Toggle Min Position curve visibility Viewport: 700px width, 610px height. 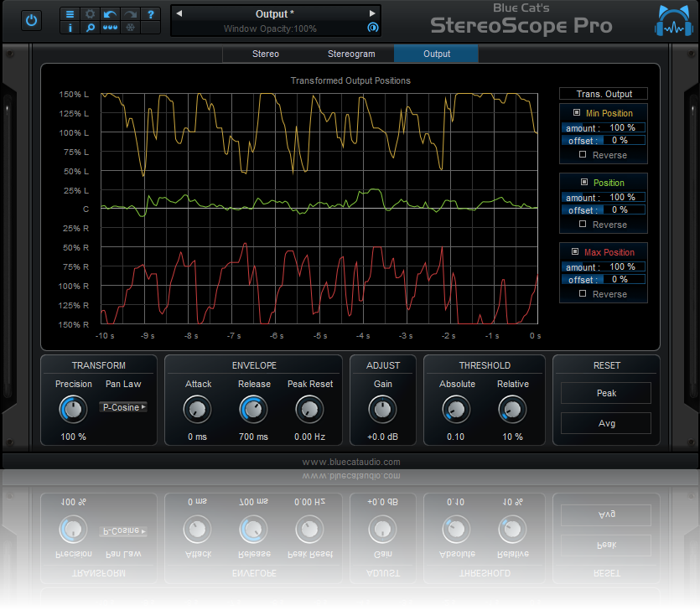(577, 112)
